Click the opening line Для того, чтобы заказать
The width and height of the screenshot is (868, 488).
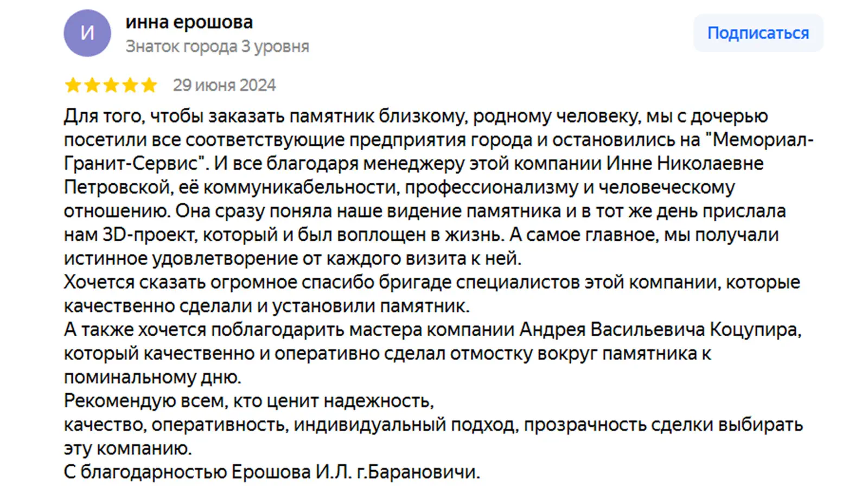tap(174, 116)
